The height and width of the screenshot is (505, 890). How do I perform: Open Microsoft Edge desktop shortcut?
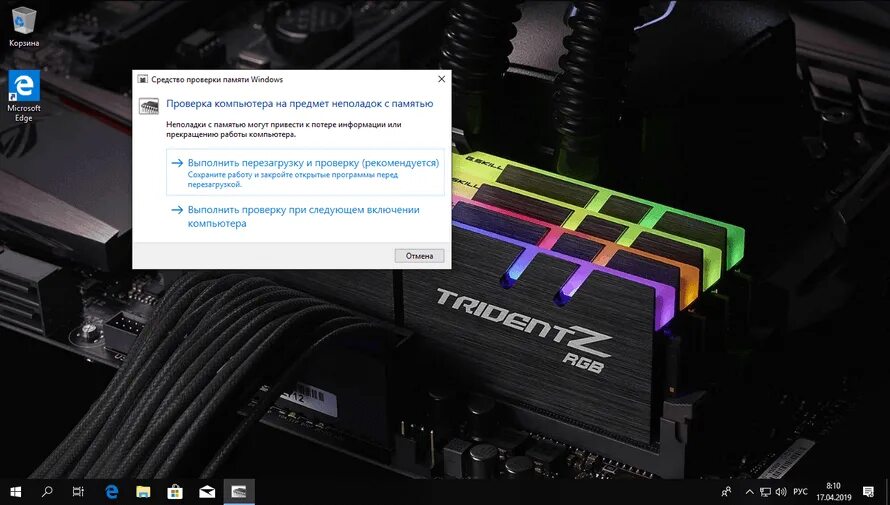point(24,96)
